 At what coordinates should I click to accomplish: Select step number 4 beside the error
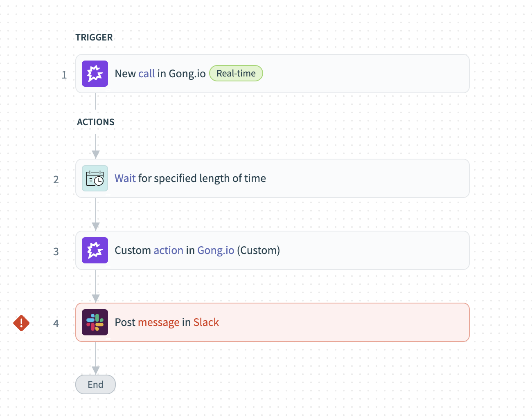(x=56, y=324)
